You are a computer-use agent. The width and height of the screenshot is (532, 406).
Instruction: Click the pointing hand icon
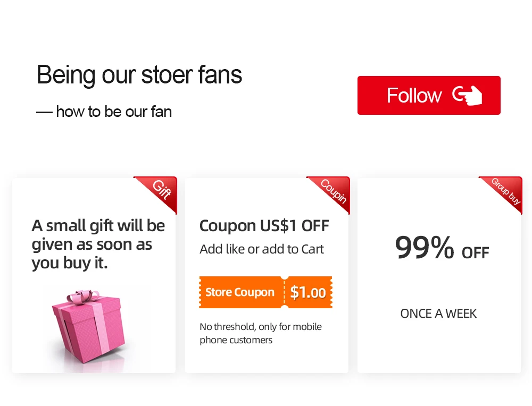click(x=467, y=95)
